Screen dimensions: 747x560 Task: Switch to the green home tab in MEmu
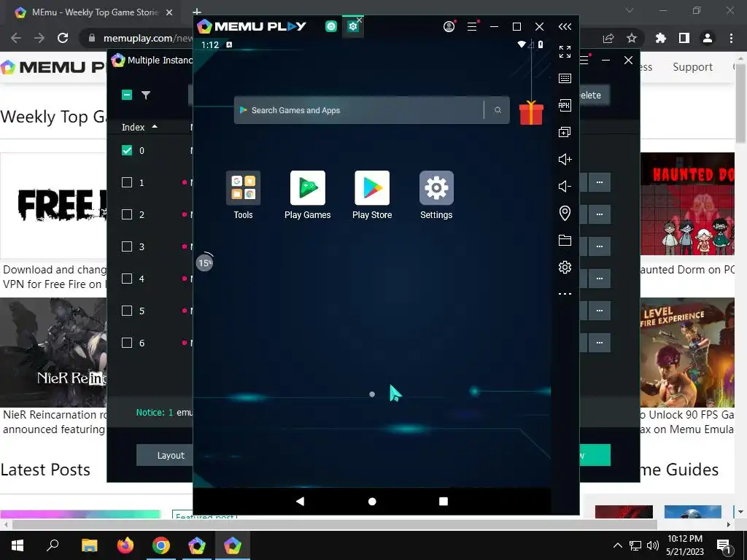pyautogui.click(x=331, y=27)
